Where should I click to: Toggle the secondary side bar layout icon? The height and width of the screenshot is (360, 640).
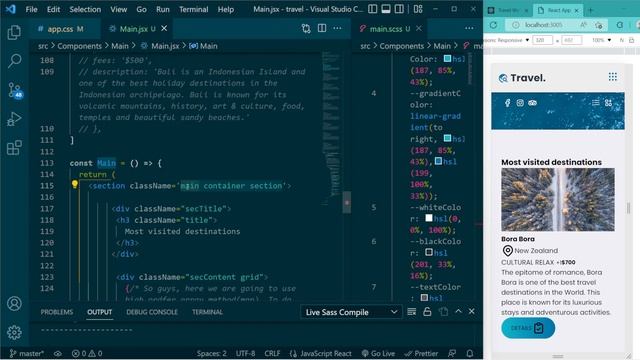point(399,9)
